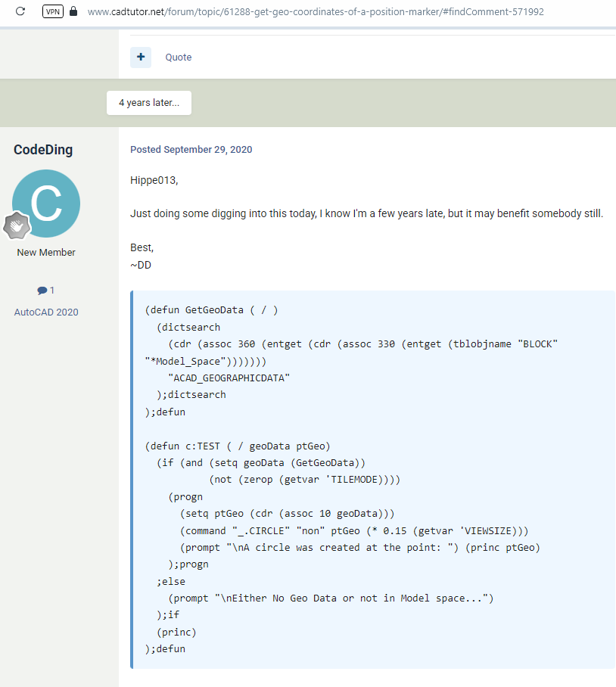Screen dimensions: 616x687
Task: Click the '(dictsearch' code line
Action: point(188,327)
